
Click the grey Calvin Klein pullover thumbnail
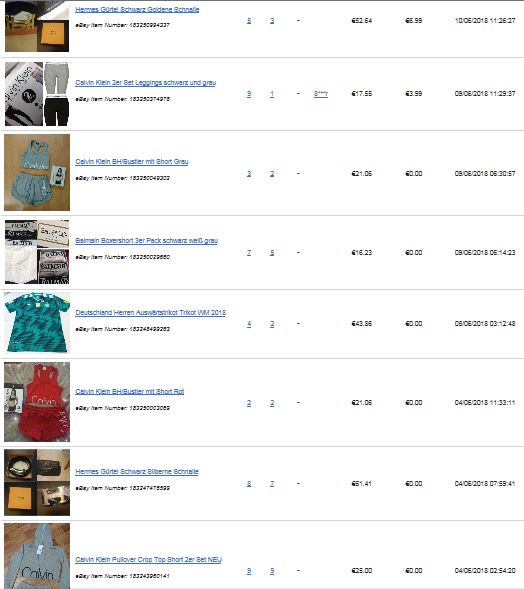tap(37, 556)
